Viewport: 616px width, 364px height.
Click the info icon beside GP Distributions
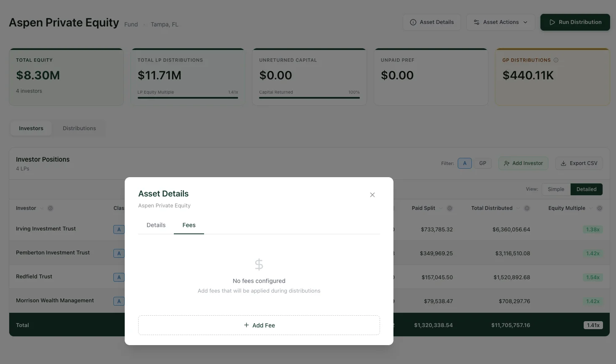[x=556, y=60]
